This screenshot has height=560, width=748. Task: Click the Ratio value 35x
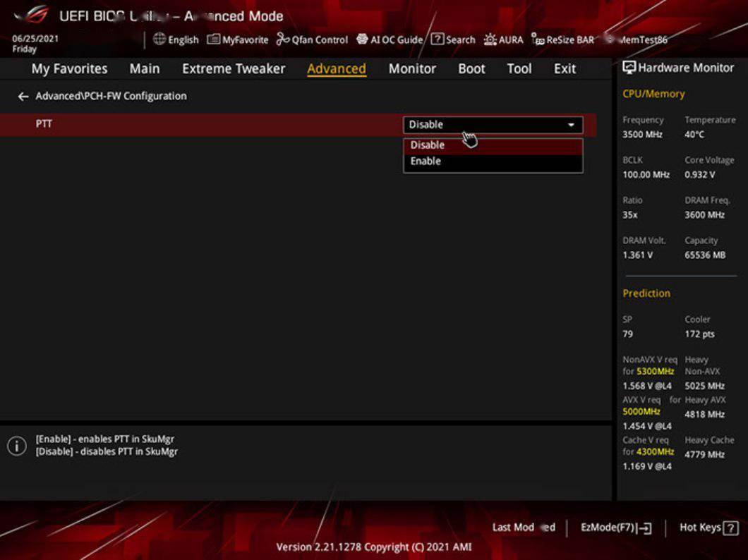pyautogui.click(x=630, y=215)
